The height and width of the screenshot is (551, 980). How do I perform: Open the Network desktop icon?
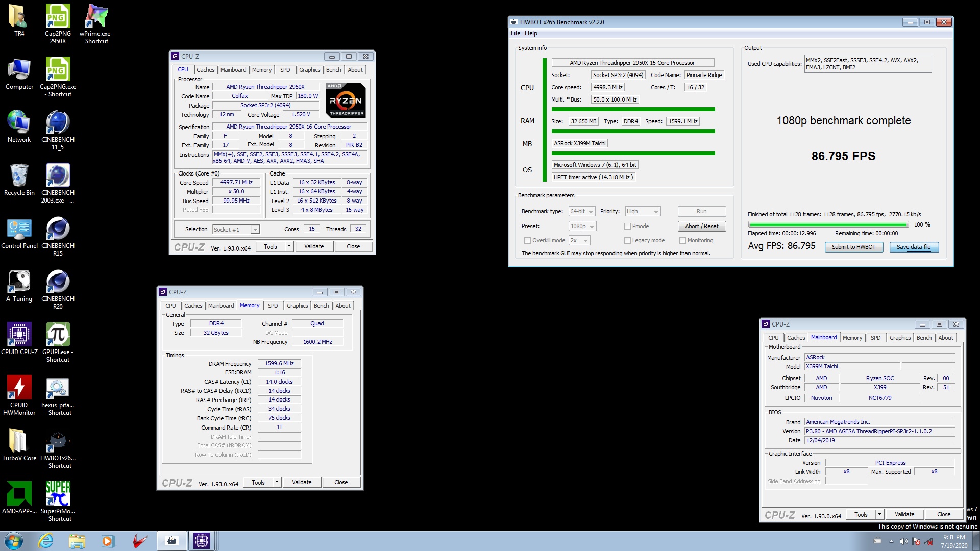point(19,127)
